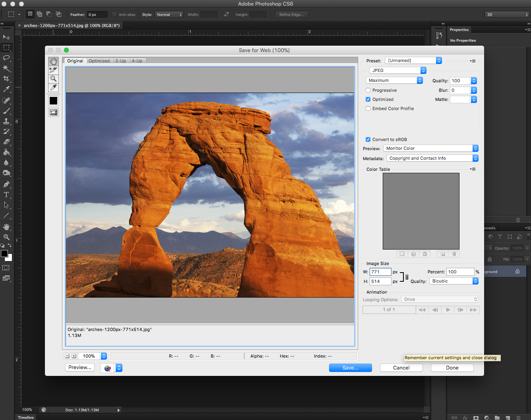Viewport: 531px width, 420px height.
Task: Click the browser preview Chrome icon button
Action: tap(107, 368)
